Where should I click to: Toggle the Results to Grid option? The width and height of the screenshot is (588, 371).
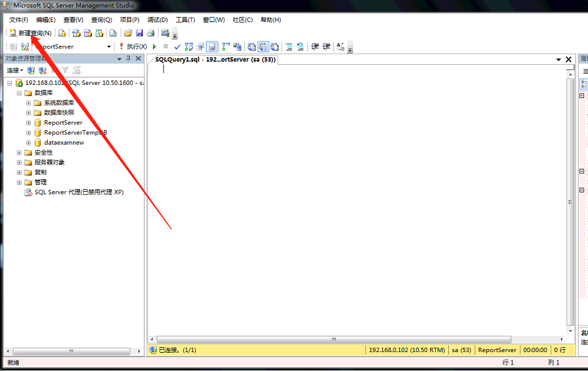coord(263,47)
